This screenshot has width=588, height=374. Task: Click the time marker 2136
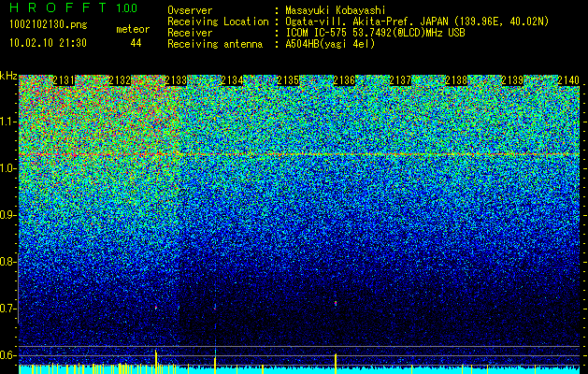pyautogui.click(x=344, y=80)
